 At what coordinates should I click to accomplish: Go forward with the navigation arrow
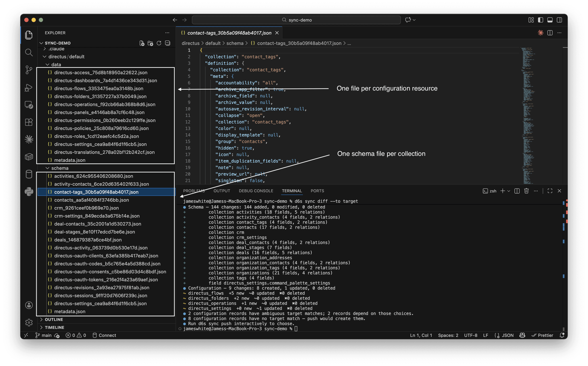(x=184, y=20)
